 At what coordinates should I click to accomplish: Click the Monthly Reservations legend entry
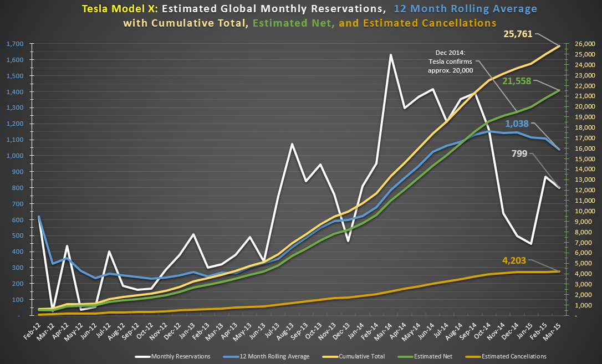point(173,356)
